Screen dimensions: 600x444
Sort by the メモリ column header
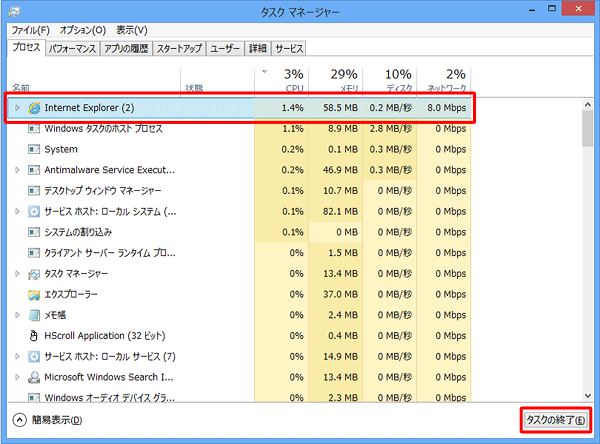(336, 80)
